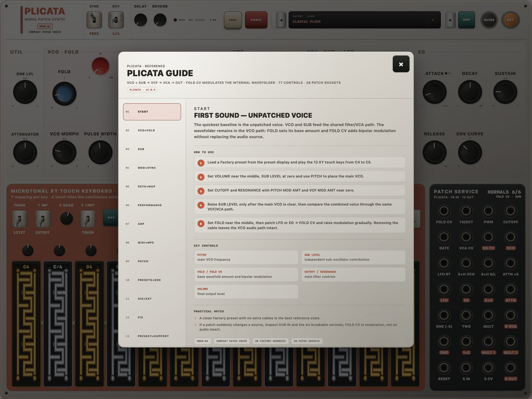Screen dimensions: 532x399
Task: Click the PERF button
Action: tap(233, 20)
